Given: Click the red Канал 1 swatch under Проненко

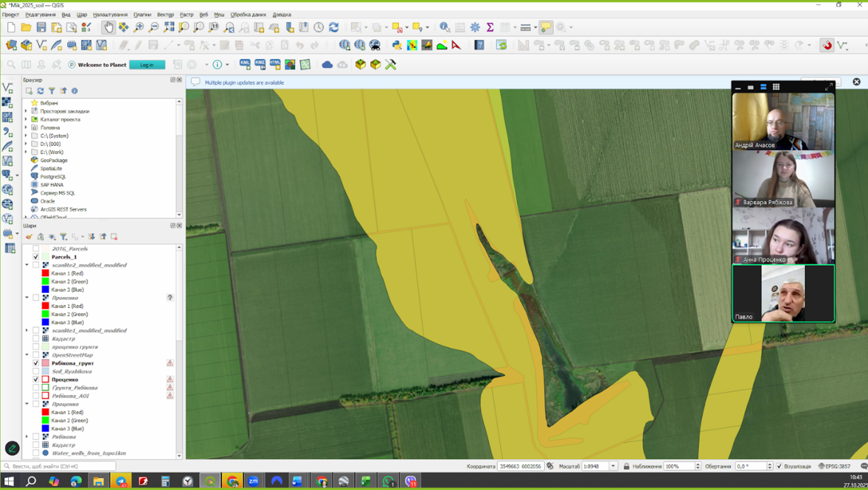Looking at the screenshot, I should [x=45, y=306].
